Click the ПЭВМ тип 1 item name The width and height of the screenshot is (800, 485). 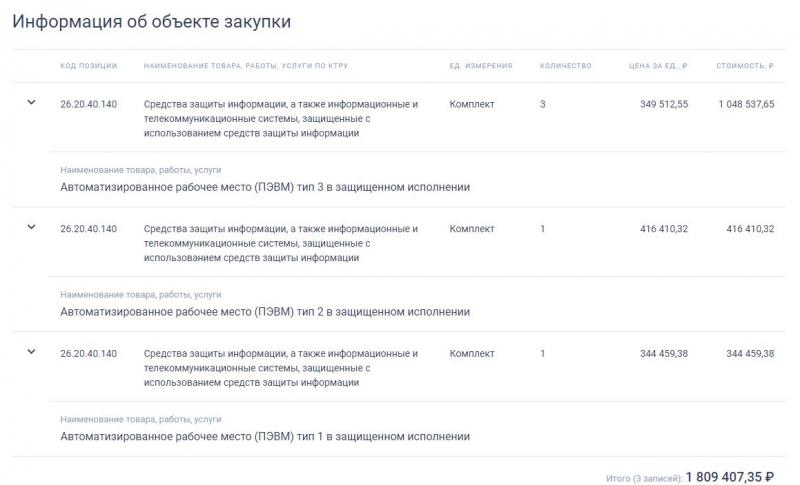click(265, 437)
